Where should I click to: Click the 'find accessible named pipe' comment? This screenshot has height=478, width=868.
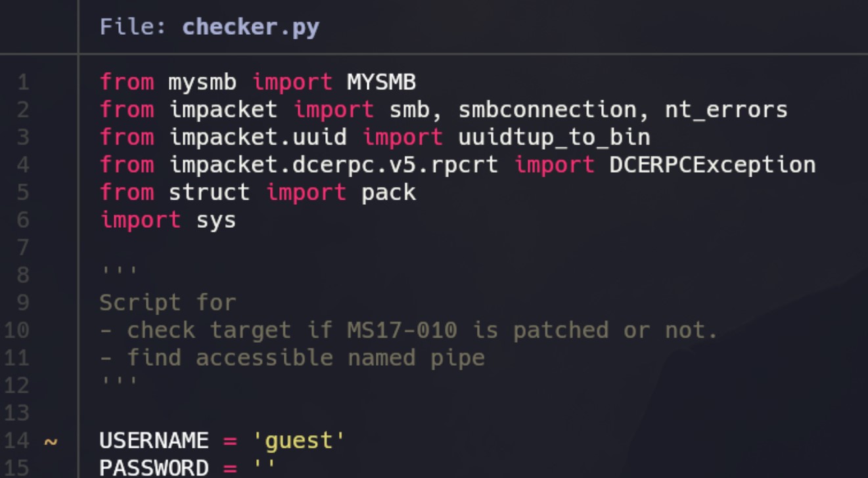pyautogui.click(x=306, y=358)
